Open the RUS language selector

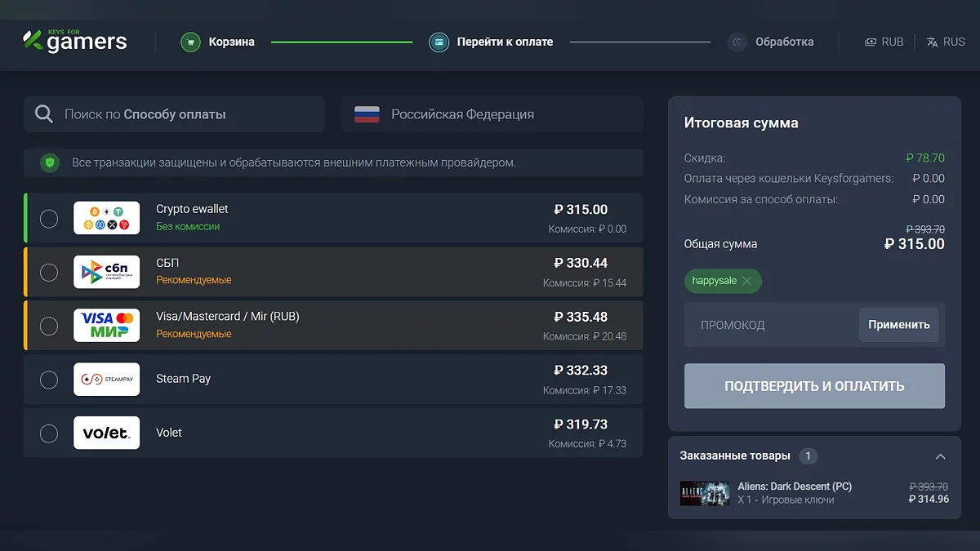(x=946, y=42)
